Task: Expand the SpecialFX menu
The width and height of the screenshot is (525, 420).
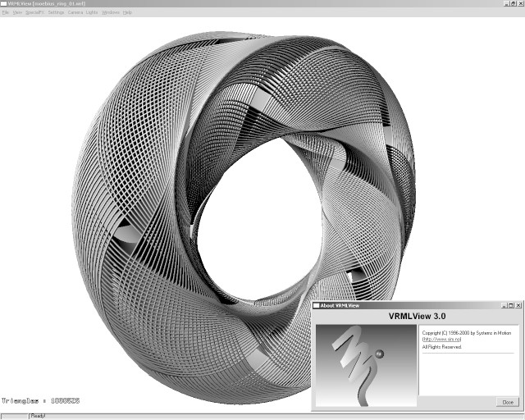Action: pos(34,12)
